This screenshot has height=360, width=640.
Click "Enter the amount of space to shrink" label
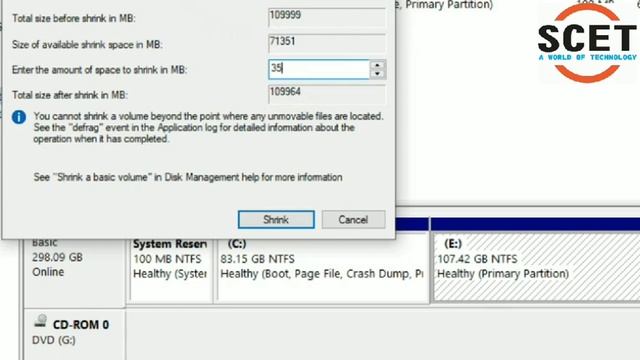(x=100, y=70)
